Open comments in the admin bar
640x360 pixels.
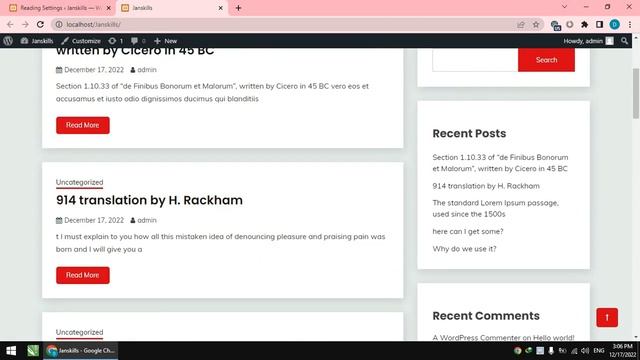[x=138, y=41]
